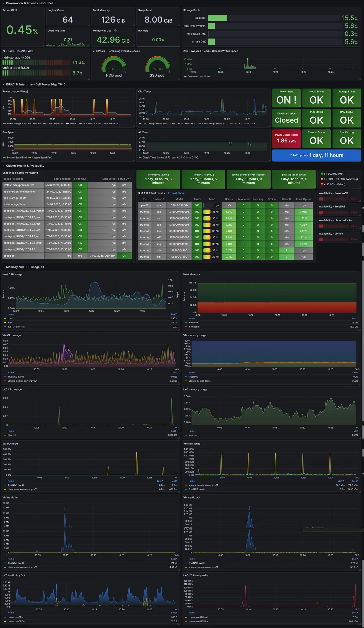
Task: Sort table by the Last Snapshot column
Action: 62,179
